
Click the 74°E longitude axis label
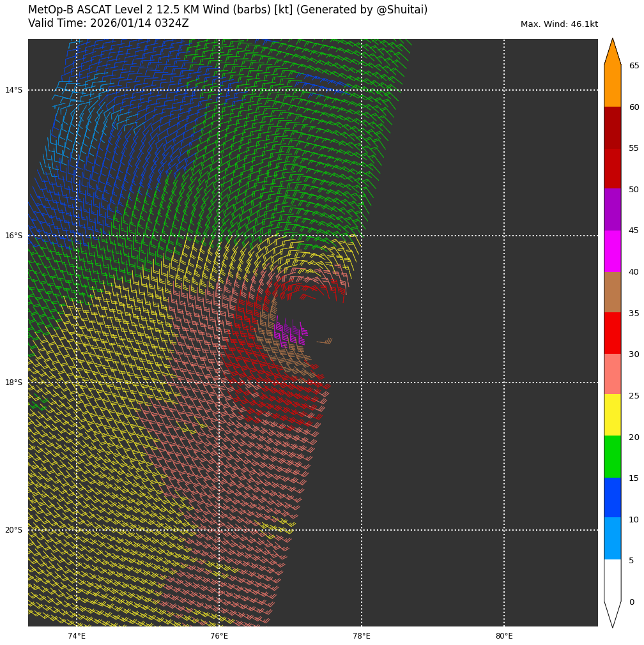(x=77, y=636)
